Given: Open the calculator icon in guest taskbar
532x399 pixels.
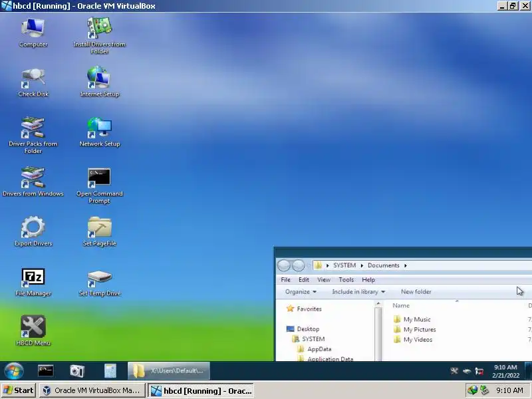Looking at the screenshot, I should coord(110,371).
